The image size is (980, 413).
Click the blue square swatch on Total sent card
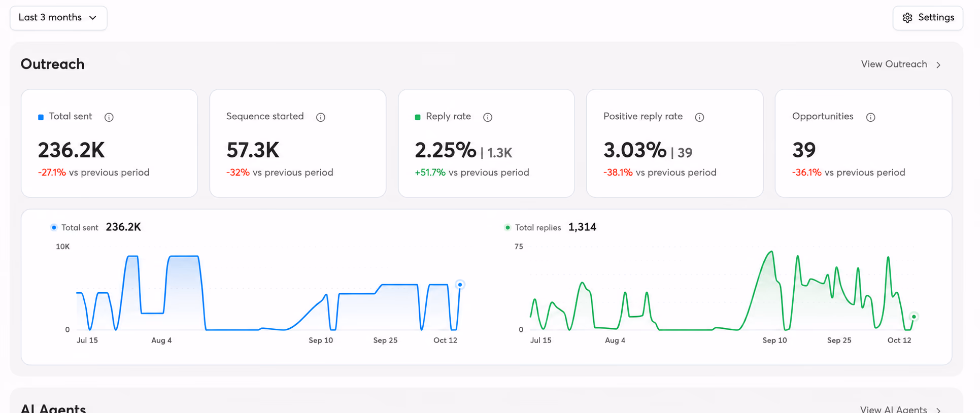click(x=41, y=117)
